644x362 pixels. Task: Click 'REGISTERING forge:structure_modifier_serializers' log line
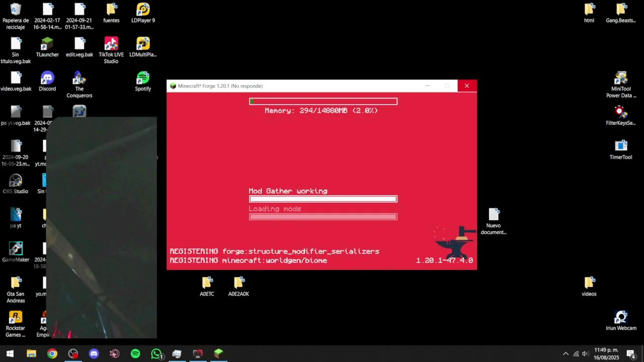point(275,251)
